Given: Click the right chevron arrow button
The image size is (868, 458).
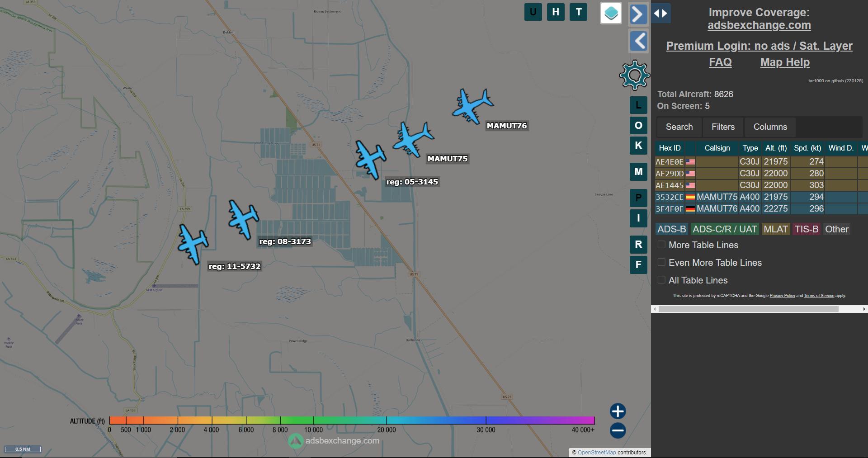Looking at the screenshot, I should [x=638, y=14].
